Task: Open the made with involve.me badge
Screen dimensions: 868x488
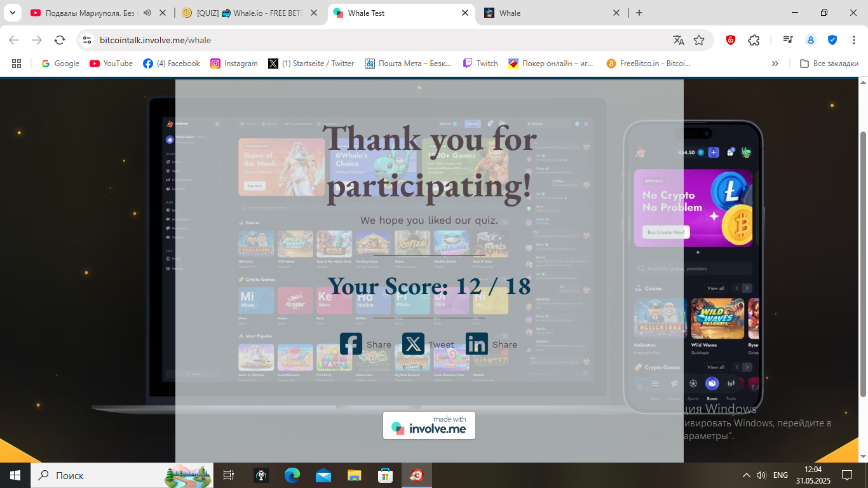Action: click(429, 425)
